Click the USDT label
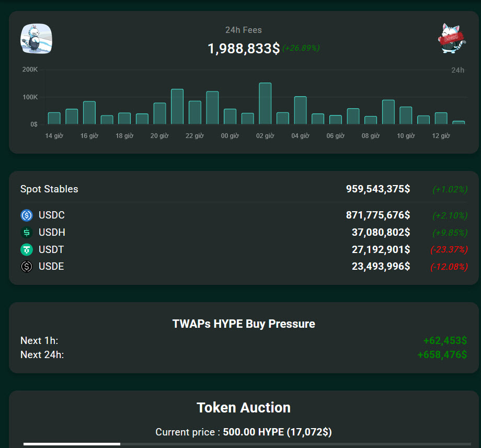The width and height of the screenshot is (481, 448). pyautogui.click(x=51, y=249)
